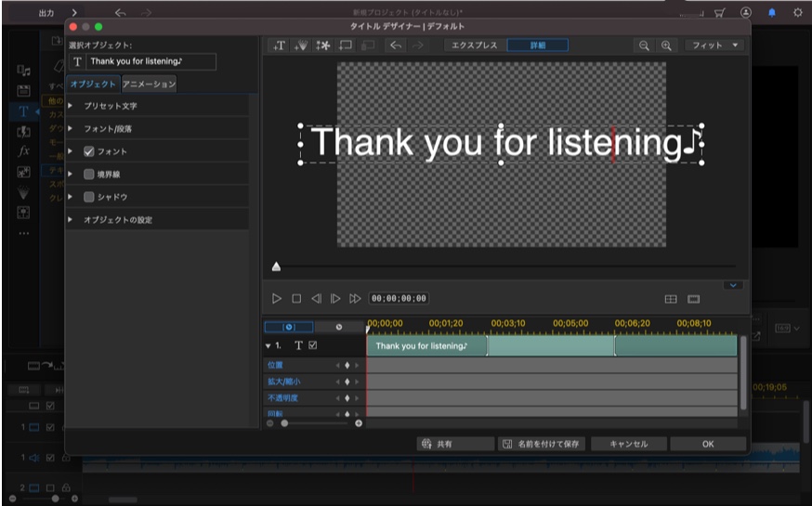Image resolution: width=812 pixels, height=506 pixels.
Task: Open the Media room in main window sidebar
Action: 23,71
